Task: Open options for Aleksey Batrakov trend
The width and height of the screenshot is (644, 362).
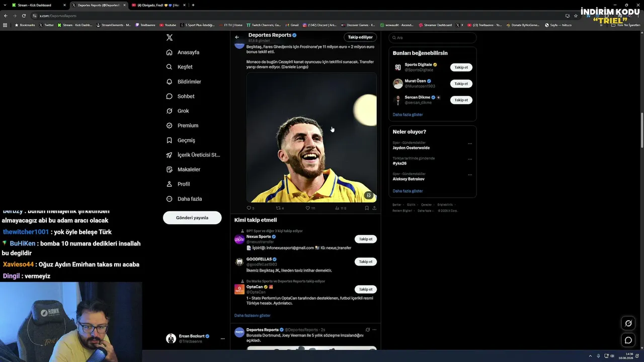Action: [470, 175]
